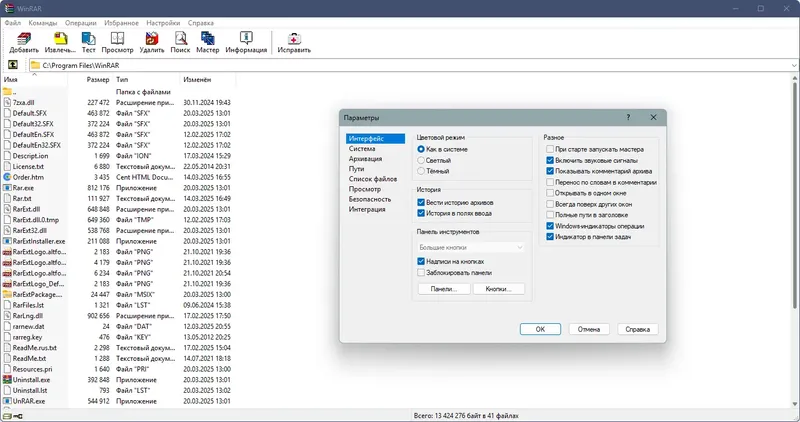Click the RarExtPackage file icon

point(7,294)
